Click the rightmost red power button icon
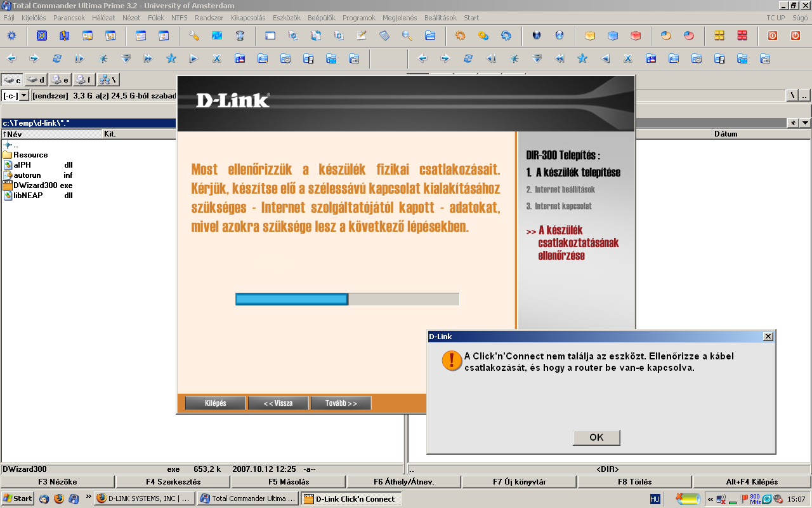This screenshot has height=508, width=812. pos(796,36)
